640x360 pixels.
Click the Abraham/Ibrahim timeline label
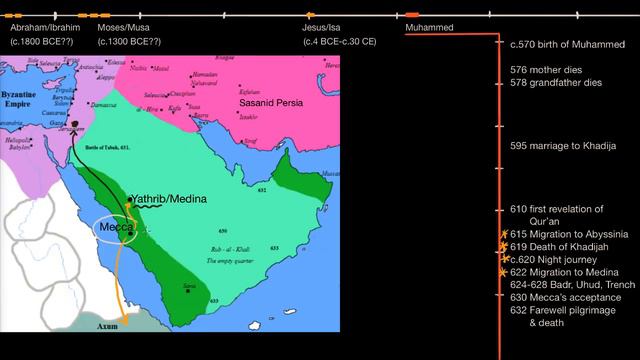45,28
